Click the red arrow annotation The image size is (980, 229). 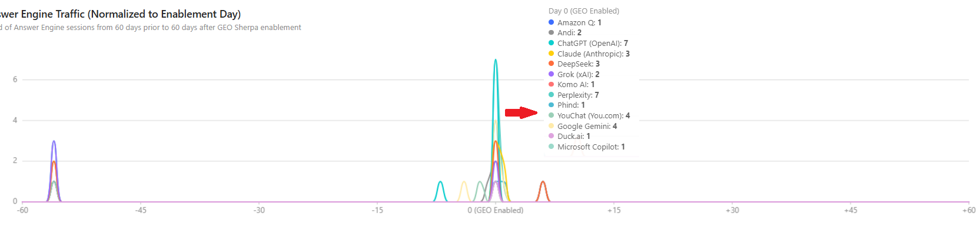click(521, 112)
